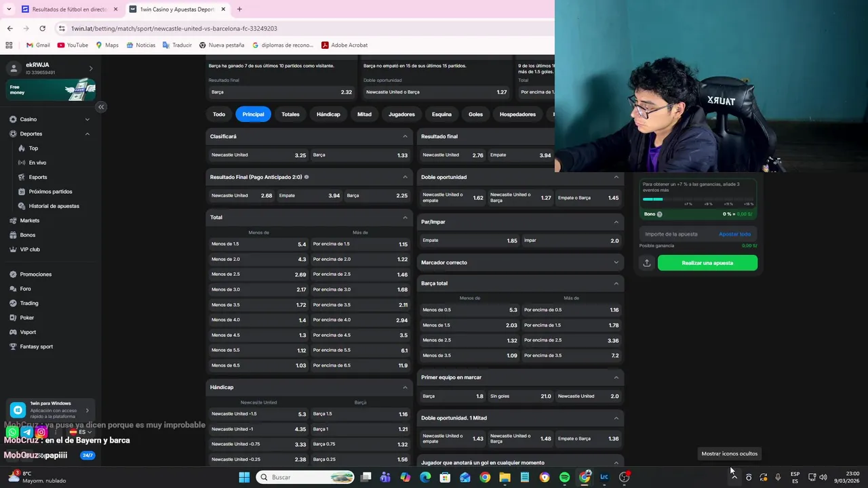Select Sin goles odds 21.0

coord(520,396)
